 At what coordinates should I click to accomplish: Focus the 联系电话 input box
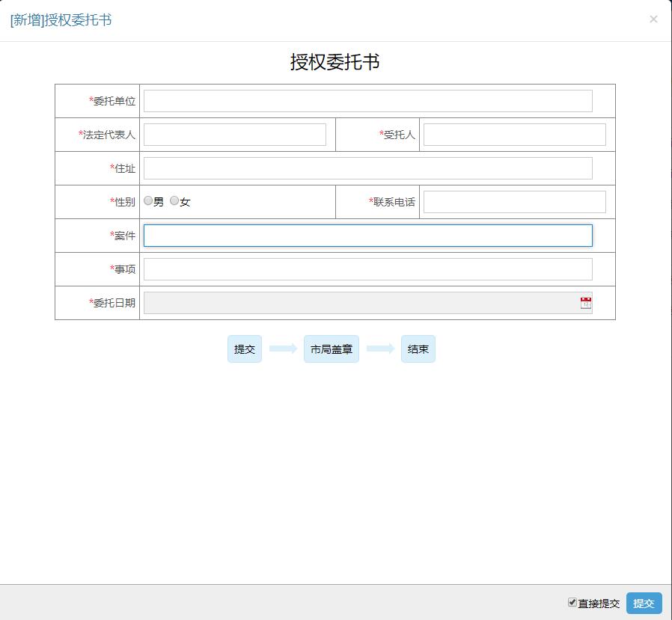click(514, 202)
